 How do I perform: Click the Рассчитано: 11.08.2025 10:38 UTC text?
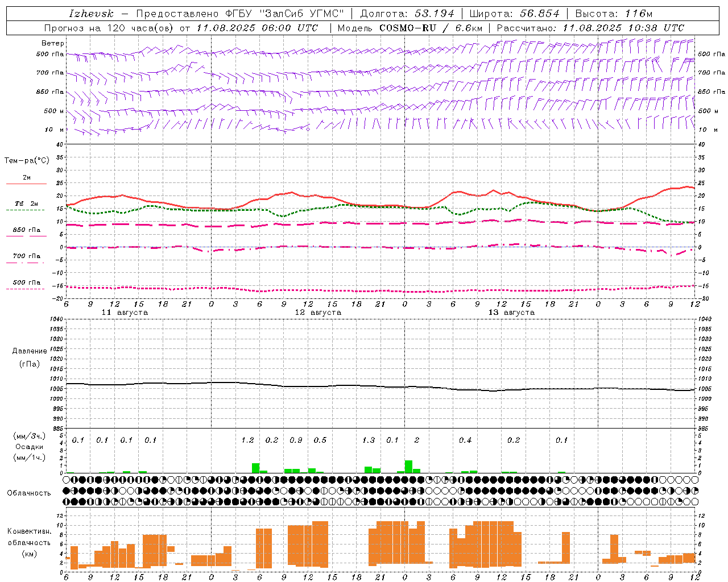(590, 28)
